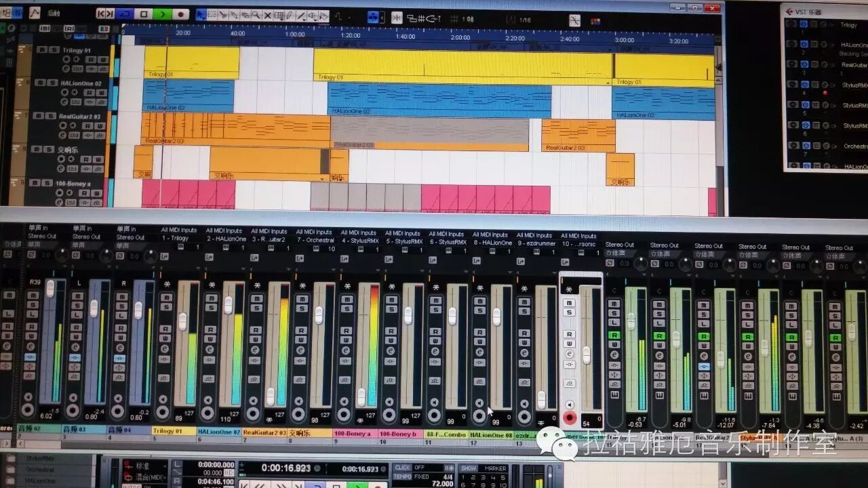
Task: Select the first blue HALionOne 02 clip
Action: pyautogui.click(x=189, y=96)
